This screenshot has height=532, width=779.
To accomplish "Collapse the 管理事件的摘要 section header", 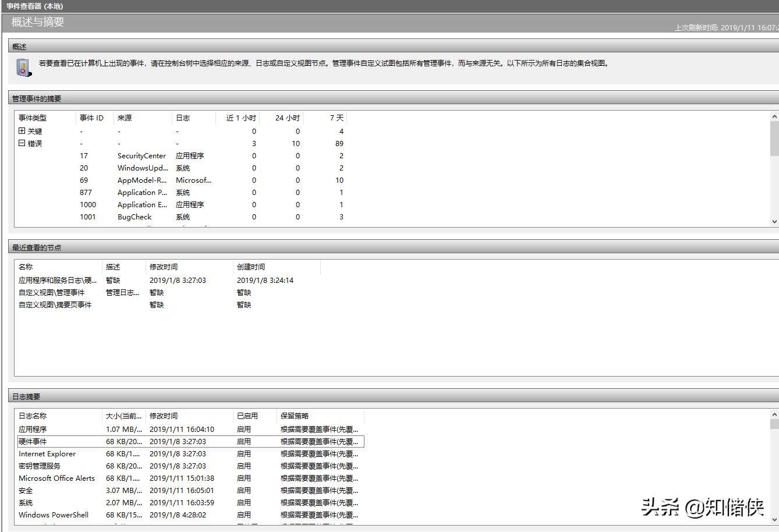I will tap(394, 99).
